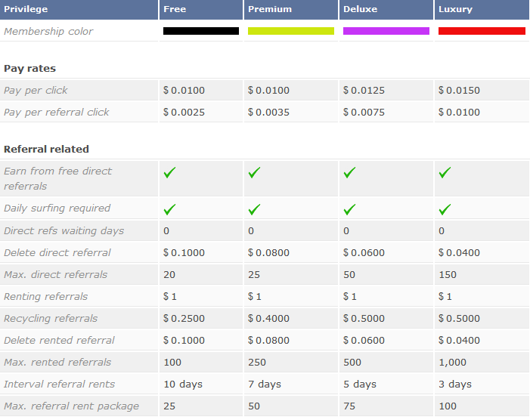Click the Deluxe max rent package value 75
The image size is (530, 420).
[x=349, y=406]
